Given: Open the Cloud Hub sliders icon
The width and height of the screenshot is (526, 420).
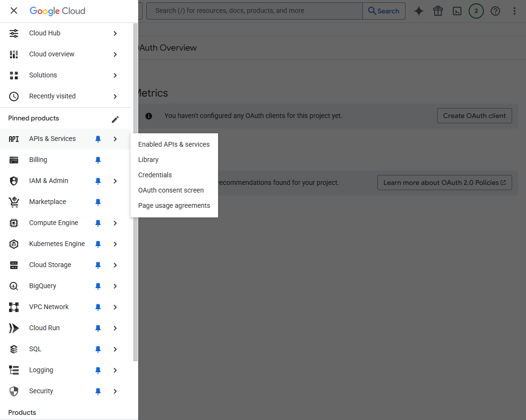Looking at the screenshot, I should 14,33.
